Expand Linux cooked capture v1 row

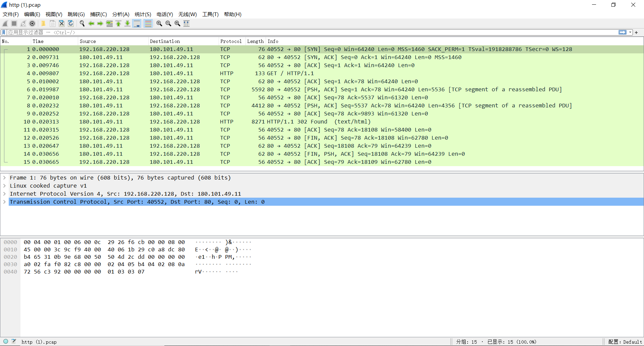(x=4, y=186)
